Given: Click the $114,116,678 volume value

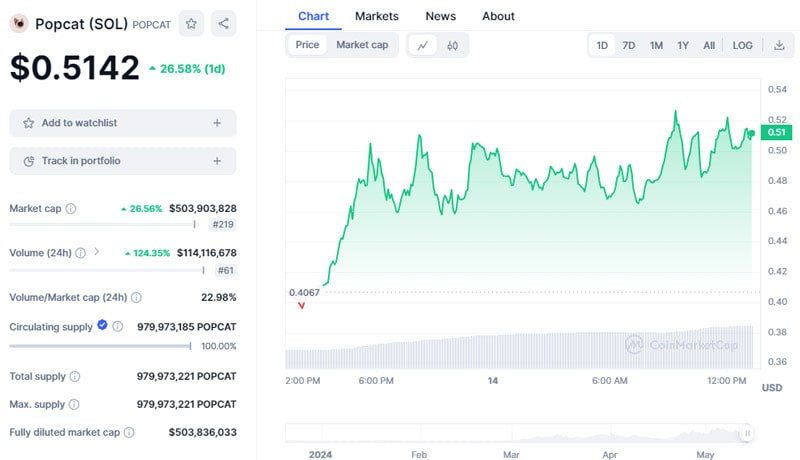Looking at the screenshot, I should tap(207, 253).
